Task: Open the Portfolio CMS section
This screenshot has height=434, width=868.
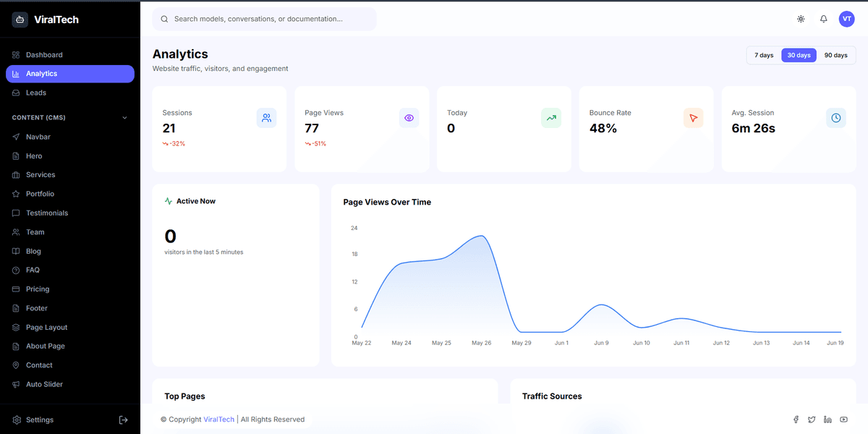Action: coord(70,194)
